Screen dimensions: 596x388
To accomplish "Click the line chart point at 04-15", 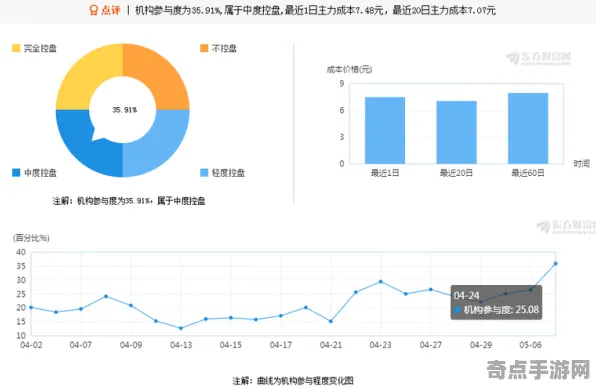I will (231, 318).
